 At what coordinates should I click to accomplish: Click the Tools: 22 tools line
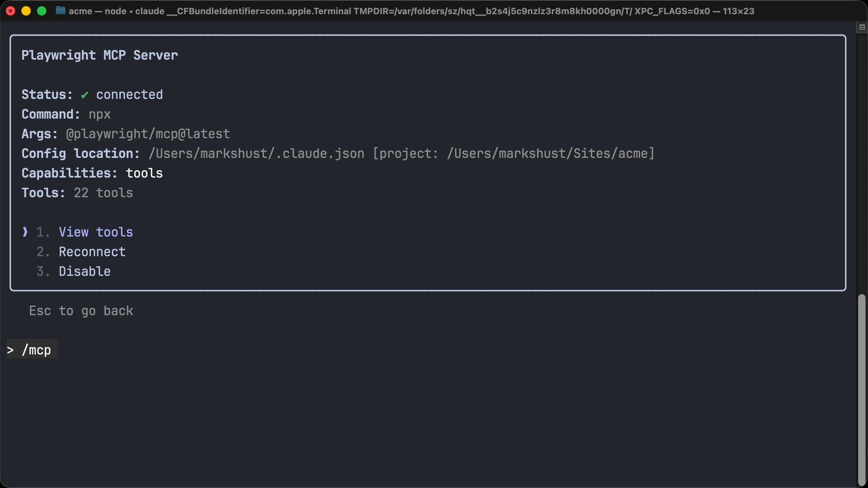click(x=77, y=193)
